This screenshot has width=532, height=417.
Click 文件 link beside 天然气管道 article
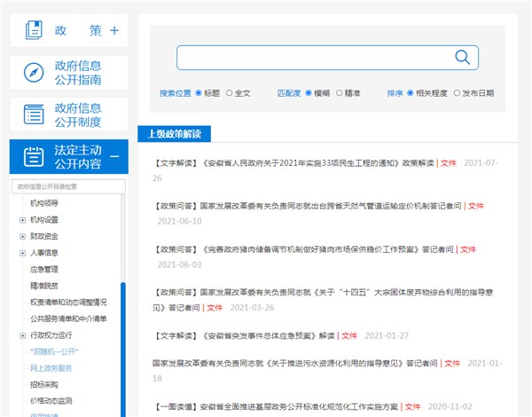pos(475,206)
